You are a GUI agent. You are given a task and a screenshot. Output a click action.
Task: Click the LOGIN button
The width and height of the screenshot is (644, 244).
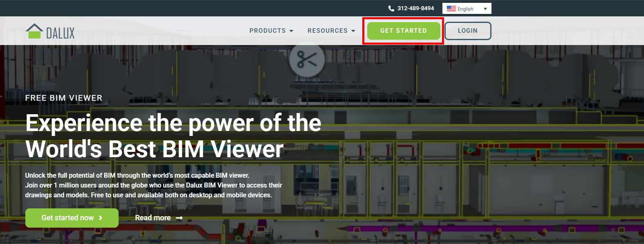click(x=467, y=31)
